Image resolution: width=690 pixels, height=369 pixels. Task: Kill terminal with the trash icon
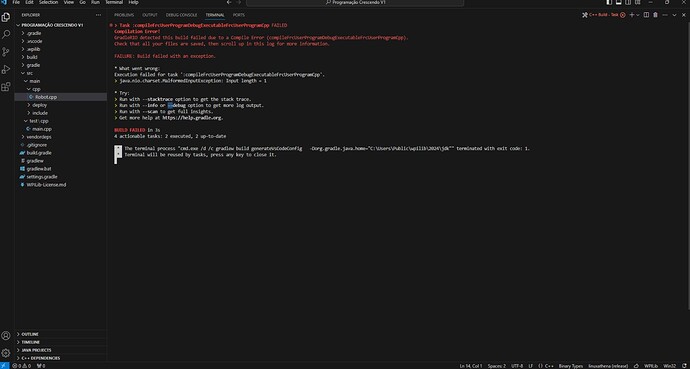tap(655, 15)
